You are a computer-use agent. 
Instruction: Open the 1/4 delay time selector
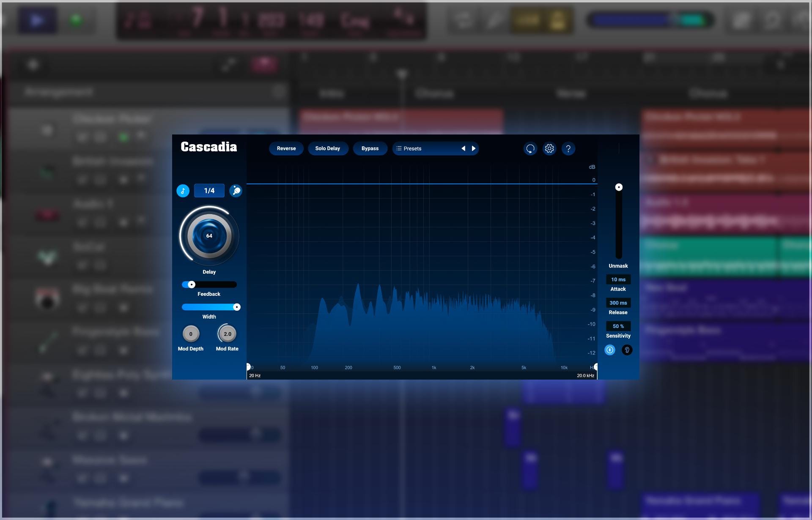coord(209,191)
